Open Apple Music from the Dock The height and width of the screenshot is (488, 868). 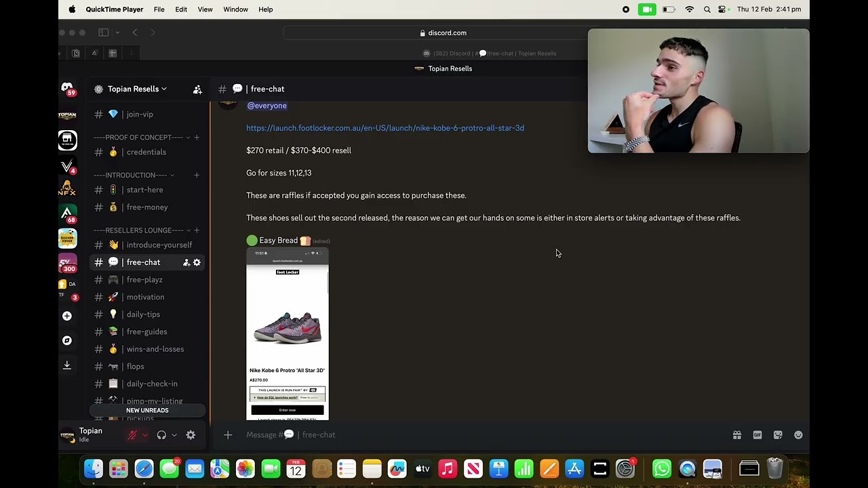pos(448,468)
